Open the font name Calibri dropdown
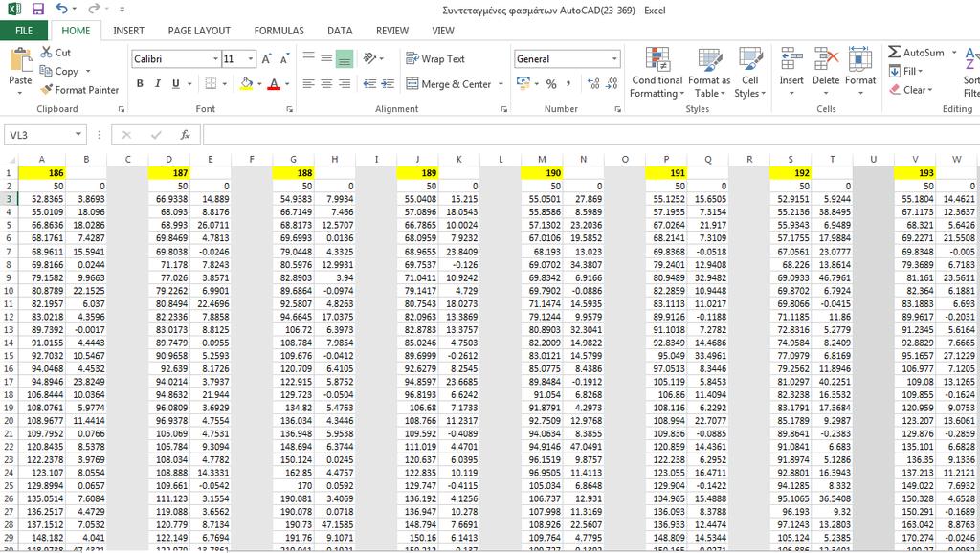The height and width of the screenshot is (553, 980). click(215, 58)
